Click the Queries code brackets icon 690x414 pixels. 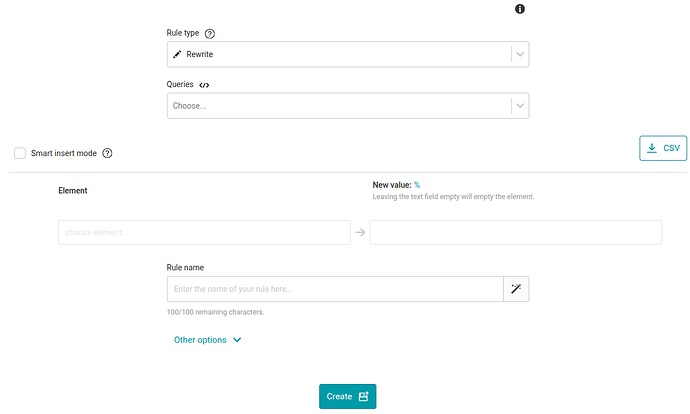pyautogui.click(x=204, y=85)
